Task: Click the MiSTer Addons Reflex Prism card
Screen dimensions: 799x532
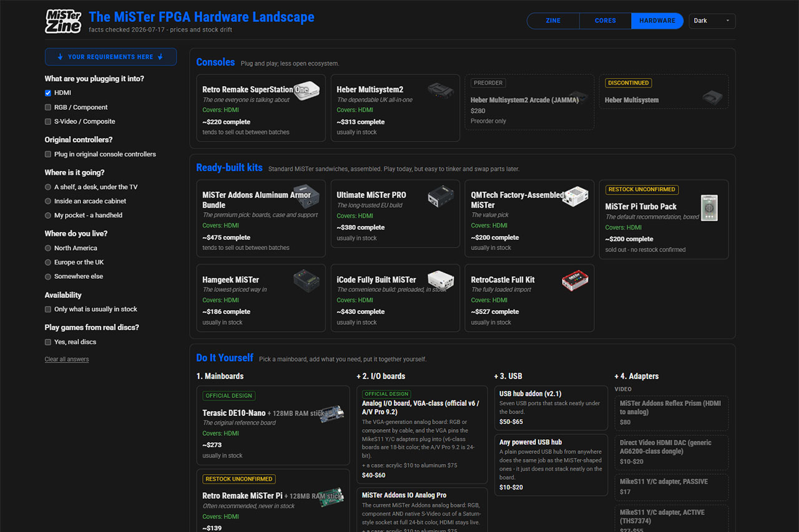Action: (x=672, y=413)
